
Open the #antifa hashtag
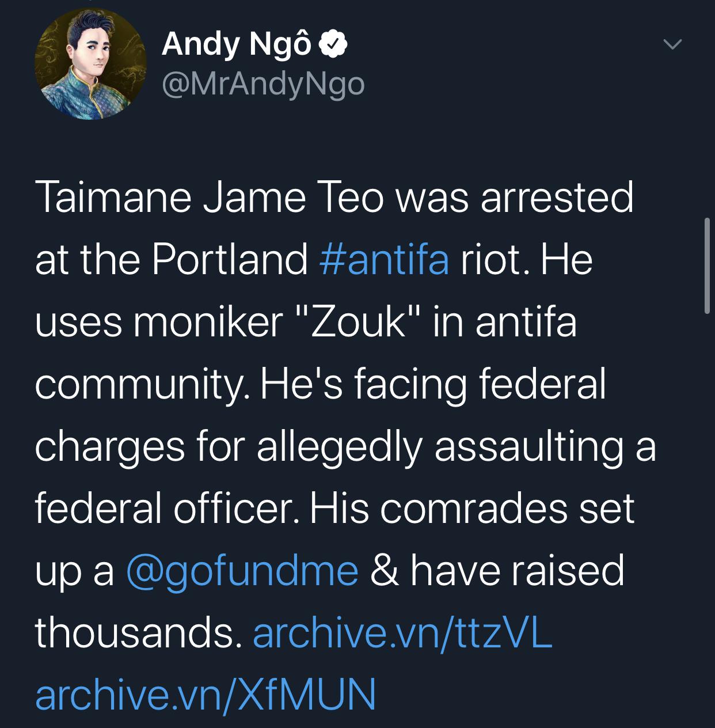(x=383, y=259)
